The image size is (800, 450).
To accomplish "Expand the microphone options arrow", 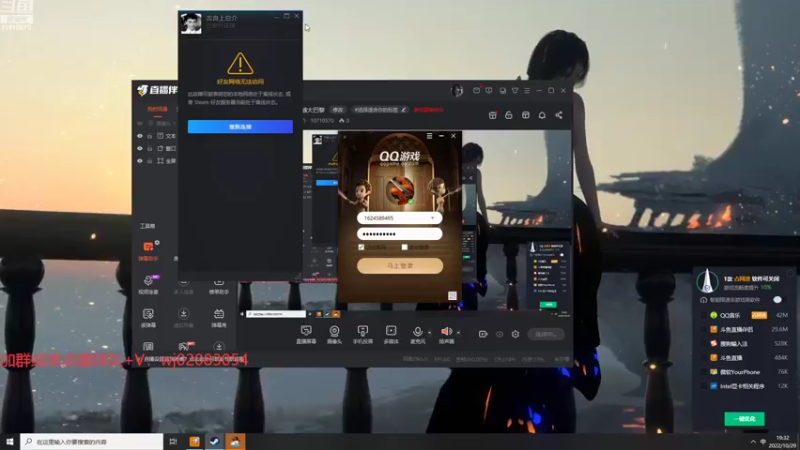I will [x=430, y=333].
